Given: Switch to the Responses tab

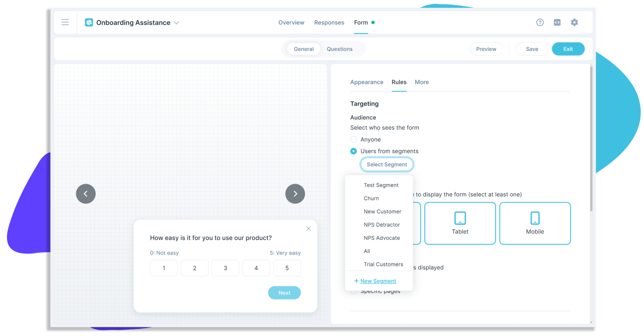Looking at the screenshot, I should click(x=329, y=23).
